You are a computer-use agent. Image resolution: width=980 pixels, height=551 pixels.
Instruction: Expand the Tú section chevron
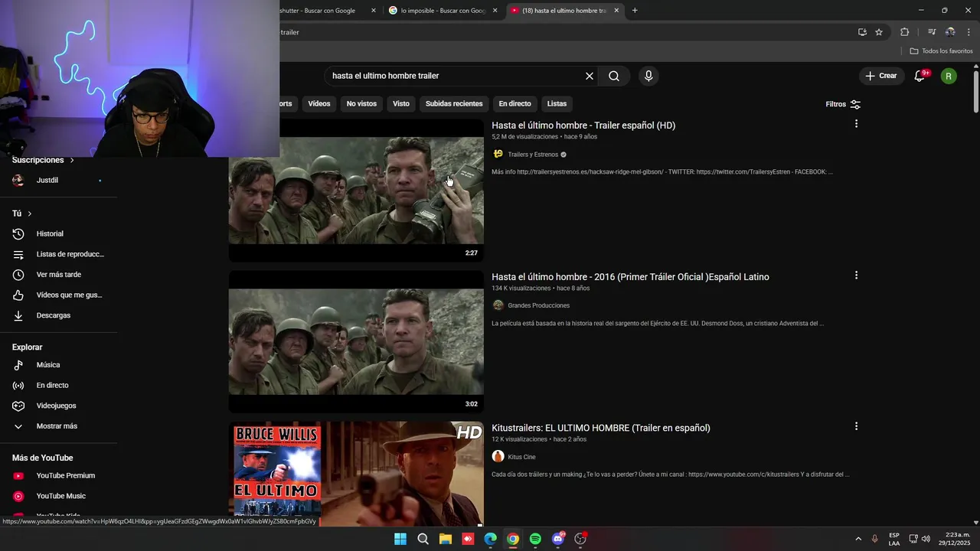pyautogui.click(x=29, y=214)
